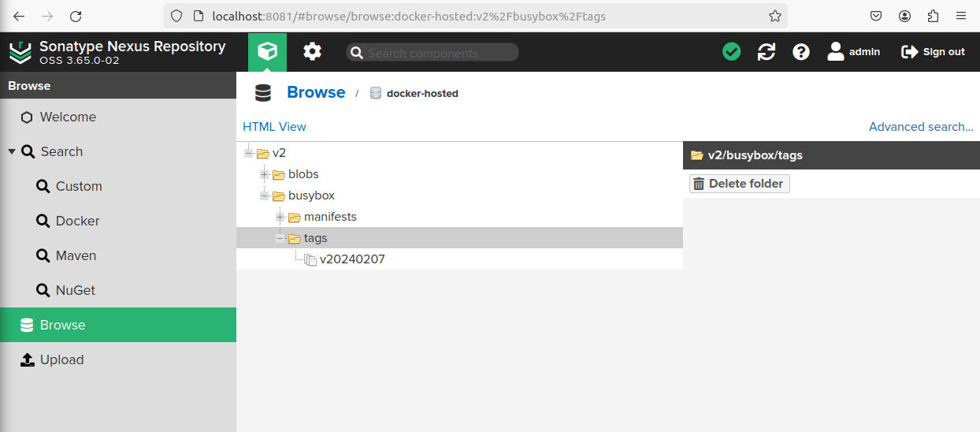Collapse the busybox folder node

(x=265, y=196)
